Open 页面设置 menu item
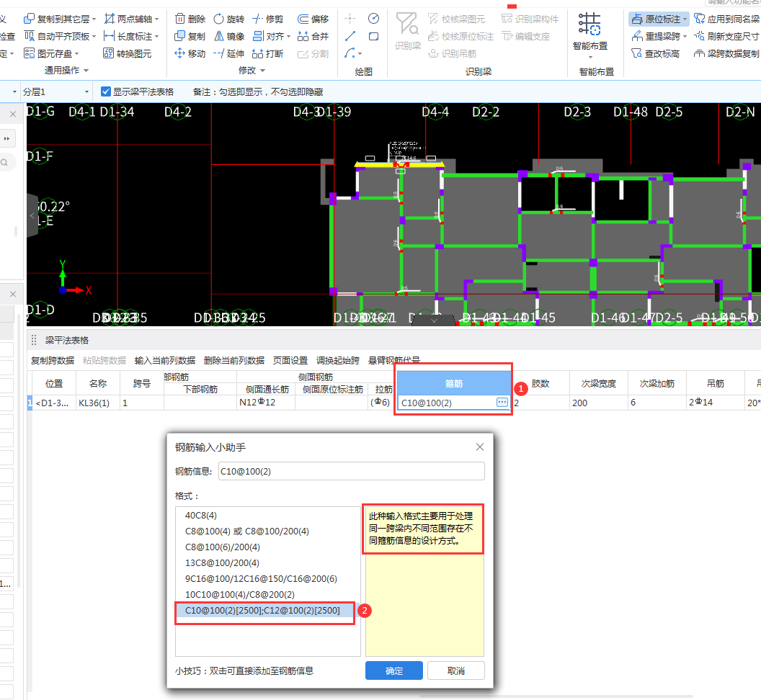This screenshot has width=761, height=700. [x=290, y=360]
